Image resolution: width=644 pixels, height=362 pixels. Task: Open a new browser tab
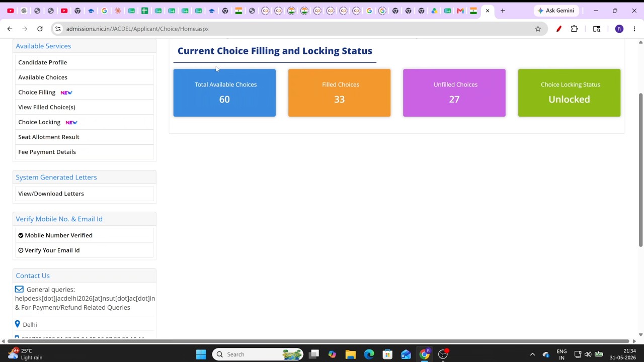click(503, 11)
